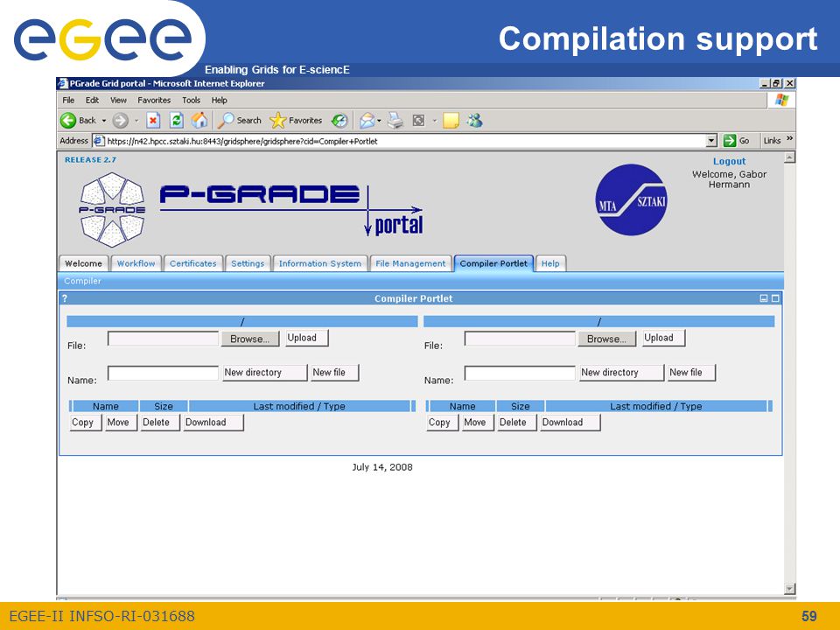This screenshot has width=840, height=630.
Task: Click the P-GRADE hexagon logo
Action: point(113,210)
